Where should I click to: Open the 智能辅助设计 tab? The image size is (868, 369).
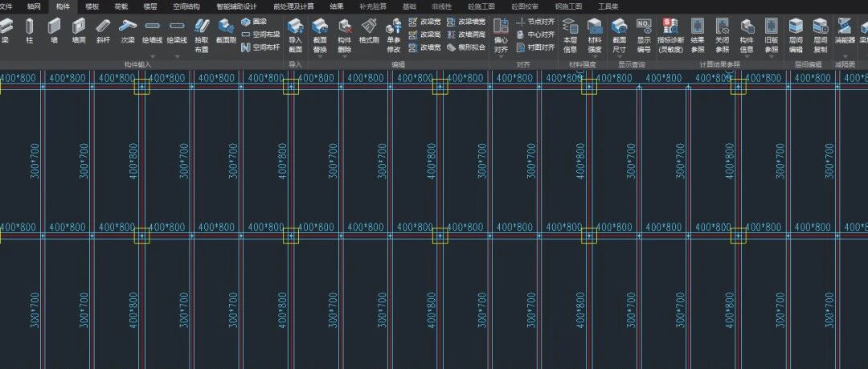click(237, 6)
